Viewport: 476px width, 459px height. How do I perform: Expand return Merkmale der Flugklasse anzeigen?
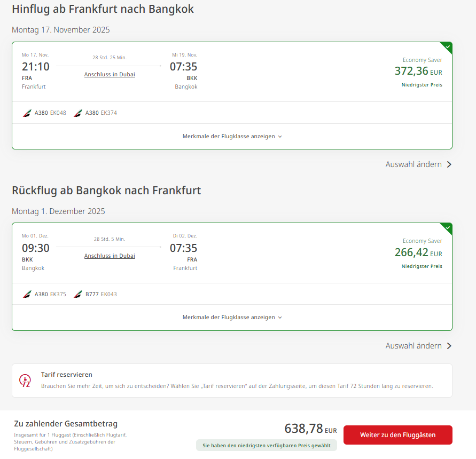click(x=232, y=318)
